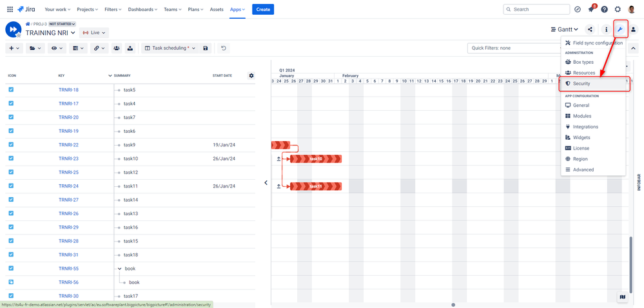Open the eye view dropdown in toolbar
Screen dimensions: 644x308
pyautogui.click(x=57, y=48)
